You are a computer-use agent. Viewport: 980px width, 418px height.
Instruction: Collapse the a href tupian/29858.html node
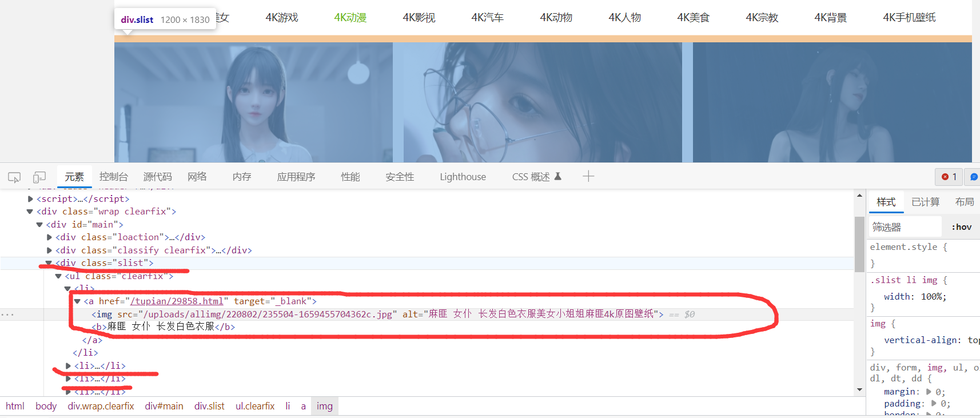[x=77, y=301]
